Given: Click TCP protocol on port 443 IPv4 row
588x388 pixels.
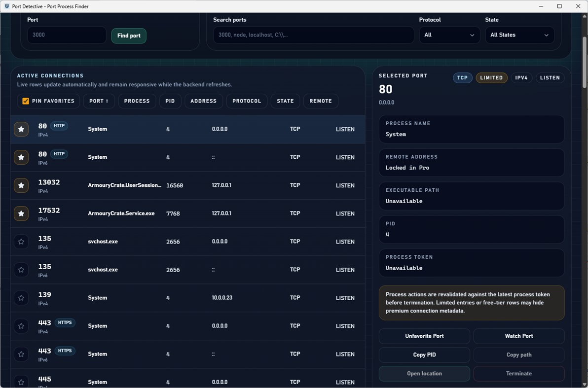Looking at the screenshot, I should tap(295, 326).
